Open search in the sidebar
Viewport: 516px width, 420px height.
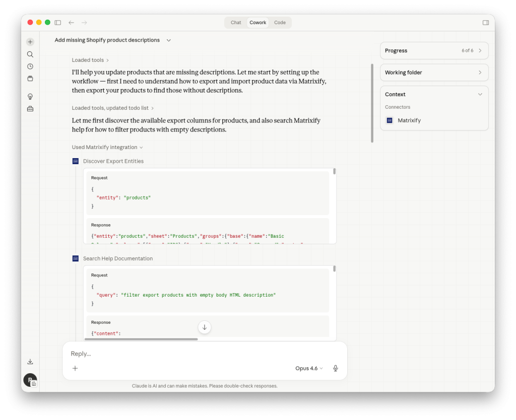point(30,54)
